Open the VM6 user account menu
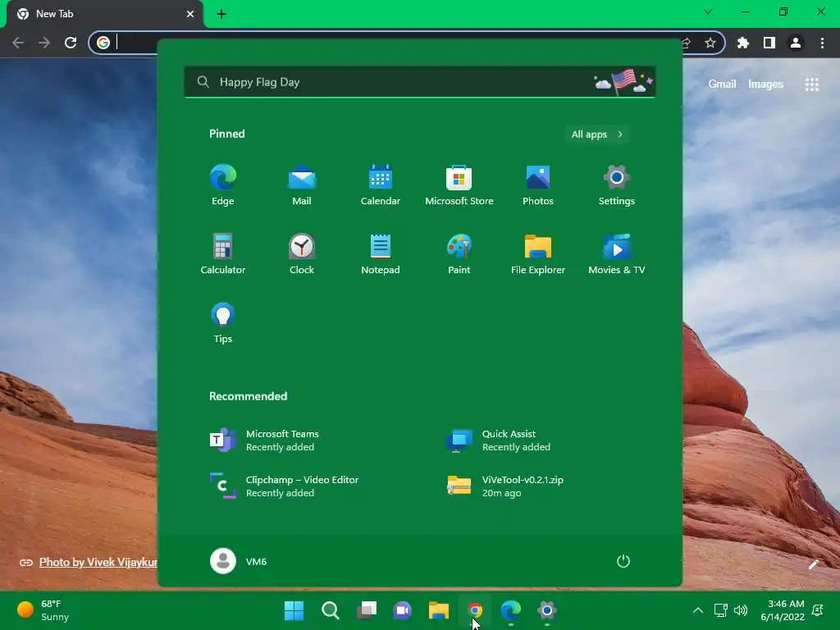This screenshot has width=840, height=630. [239, 561]
